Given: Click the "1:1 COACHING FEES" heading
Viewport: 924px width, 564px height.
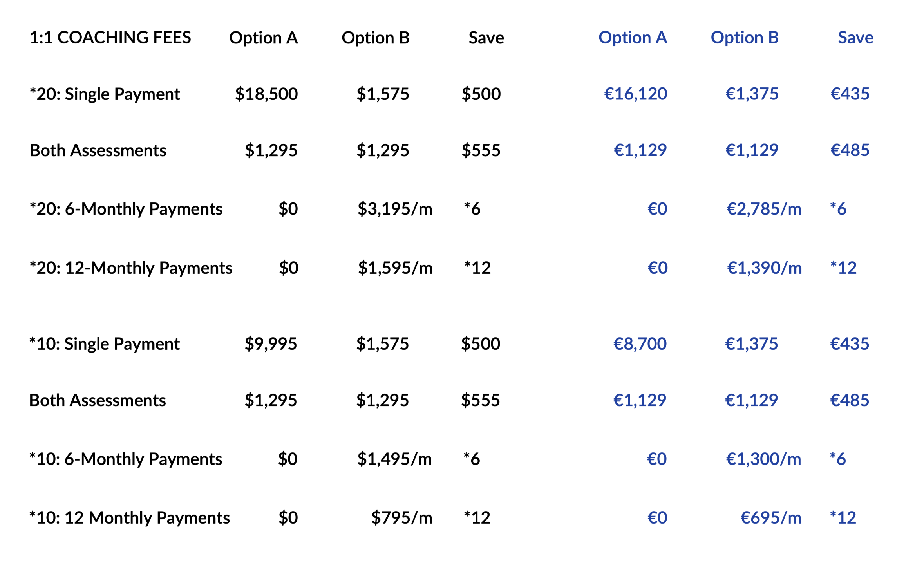Looking at the screenshot, I should pyautogui.click(x=110, y=38).
